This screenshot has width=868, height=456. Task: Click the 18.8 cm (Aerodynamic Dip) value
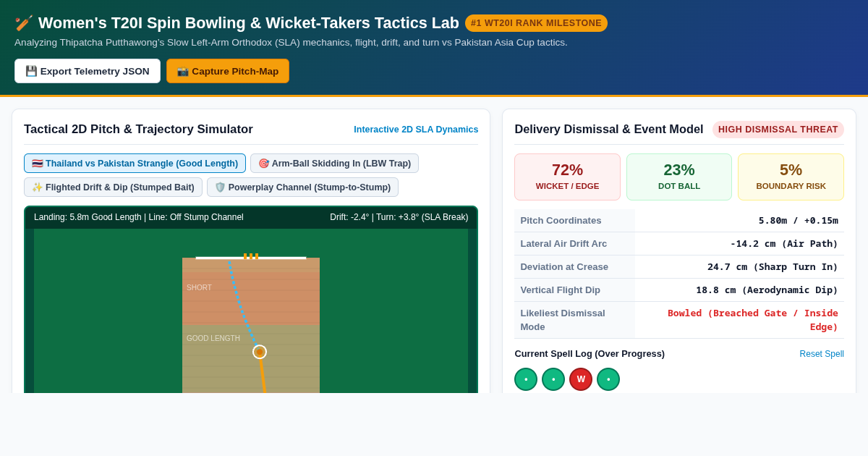point(767,290)
